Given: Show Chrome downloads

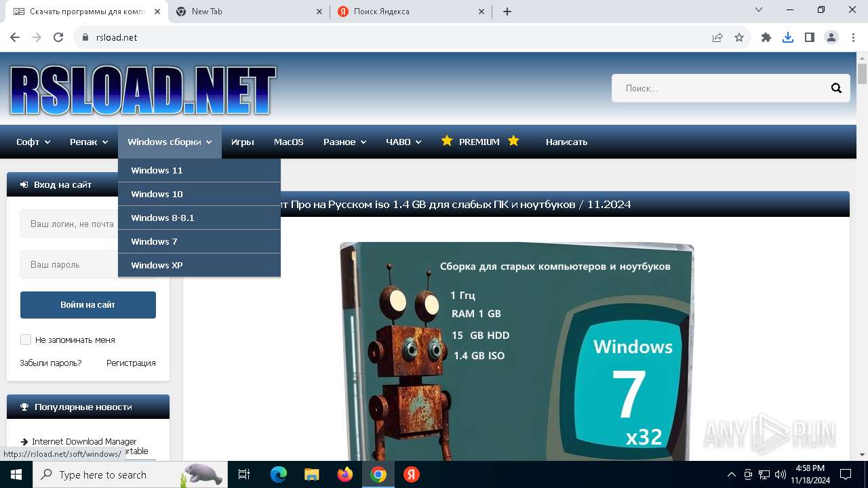Looking at the screenshot, I should [x=788, y=37].
